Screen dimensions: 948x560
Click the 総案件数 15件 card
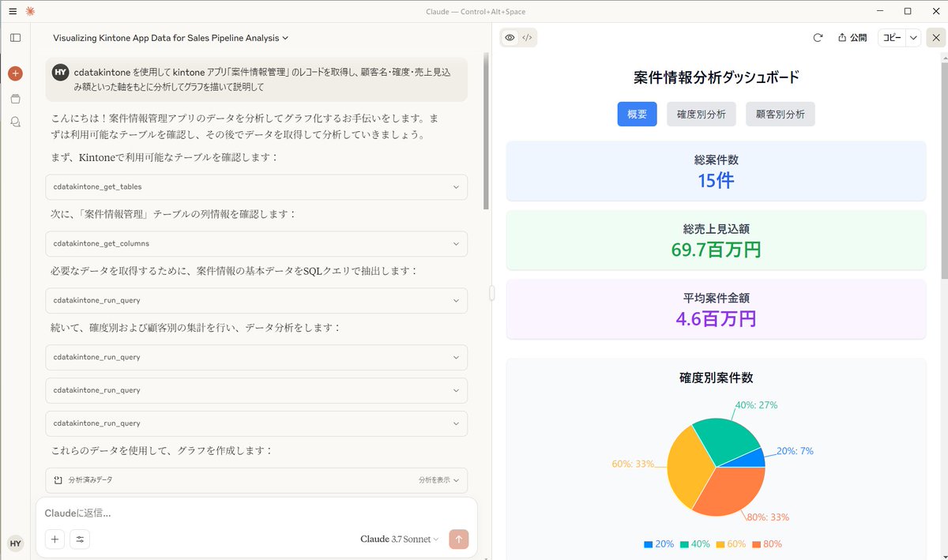coord(716,171)
